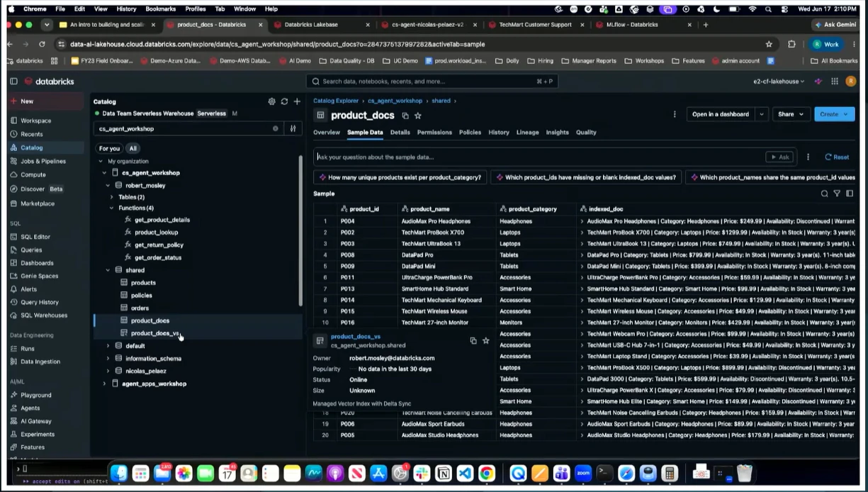This screenshot has height=492, width=868.
Task: Click suggestion about unique products per category
Action: click(x=400, y=177)
